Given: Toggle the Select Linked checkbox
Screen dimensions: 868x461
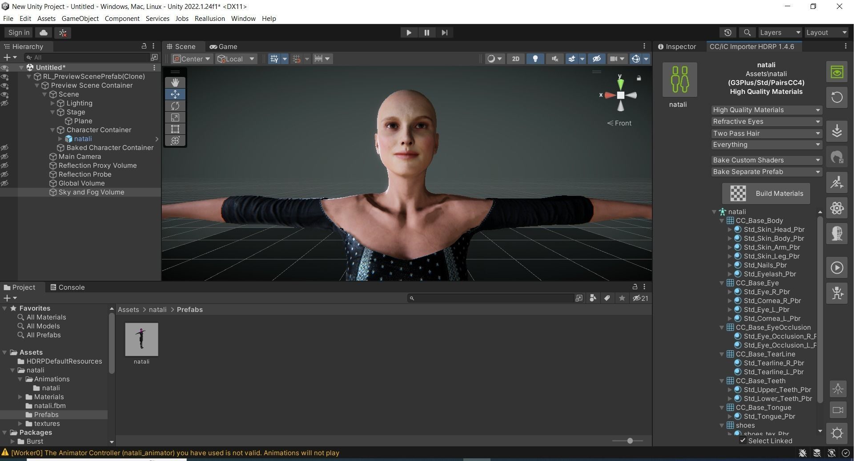Looking at the screenshot, I should click(743, 441).
